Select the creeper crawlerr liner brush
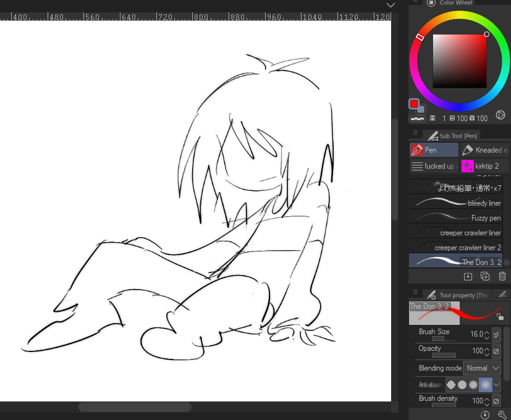 click(x=455, y=233)
